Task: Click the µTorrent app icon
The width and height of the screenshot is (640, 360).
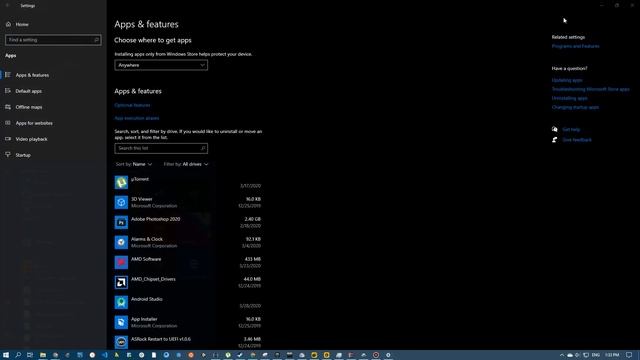Action: pyautogui.click(x=121, y=182)
